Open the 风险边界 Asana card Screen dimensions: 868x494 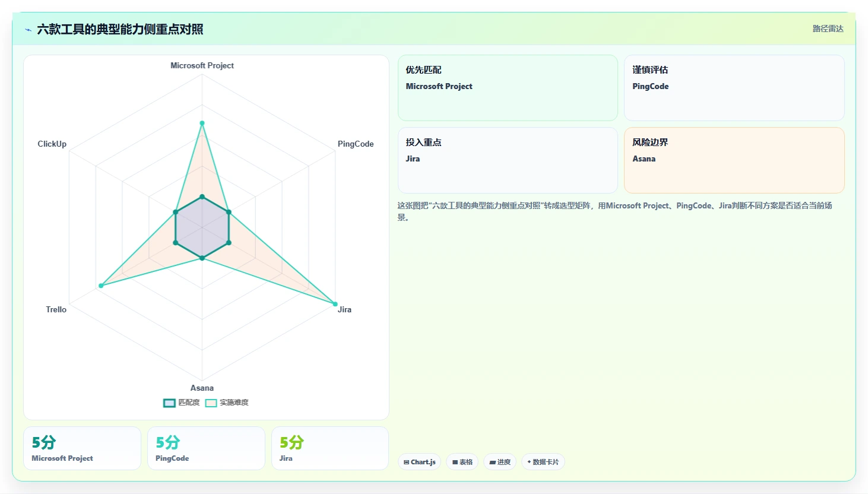pos(734,160)
